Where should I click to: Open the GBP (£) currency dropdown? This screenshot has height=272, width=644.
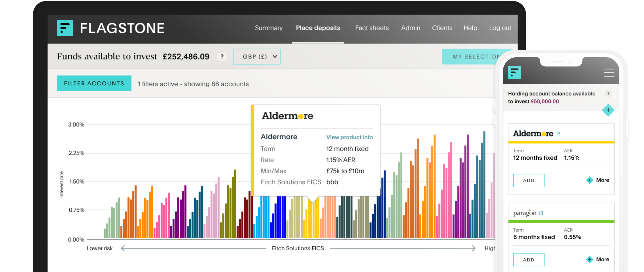tap(257, 56)
